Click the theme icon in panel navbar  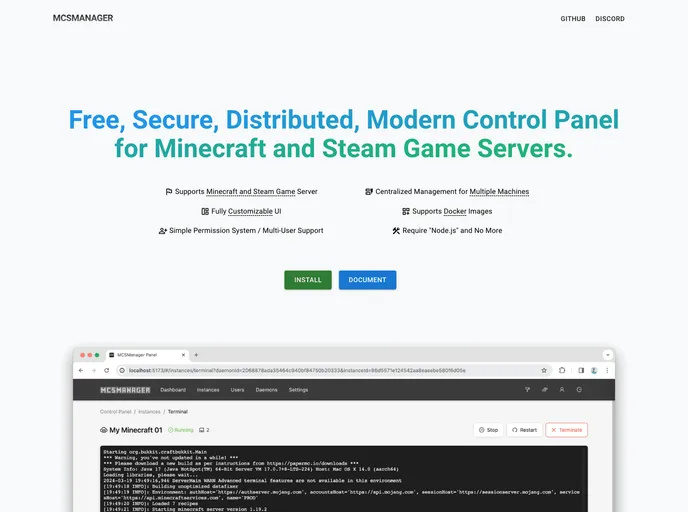(x=527, y=390)
